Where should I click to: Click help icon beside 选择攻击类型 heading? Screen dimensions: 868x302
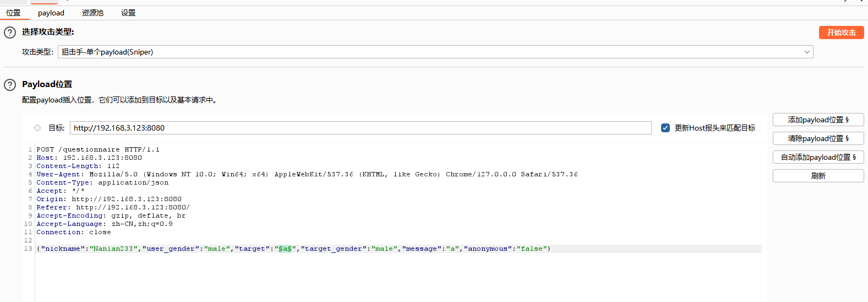[x=10, y=33]
